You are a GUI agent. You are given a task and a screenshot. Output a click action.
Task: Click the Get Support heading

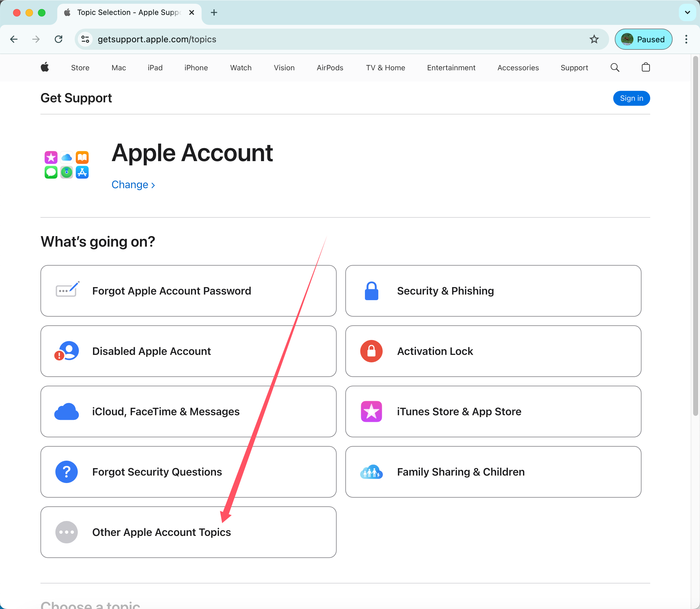(x=76, y=98)
